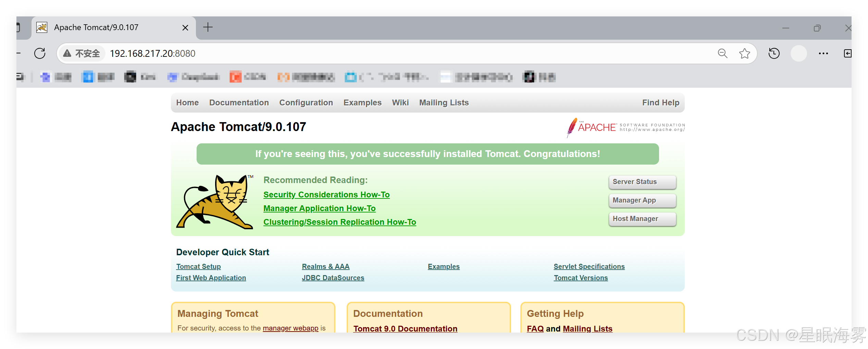Click the address bar URL field
This screenshot has height=349, width=868.
coord(408,53)
